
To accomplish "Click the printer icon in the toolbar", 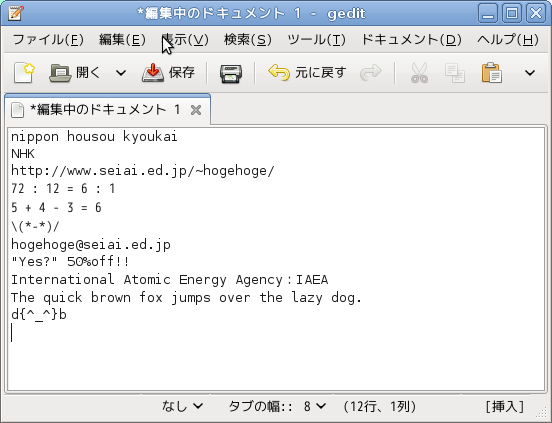I will tap(231, 73).
